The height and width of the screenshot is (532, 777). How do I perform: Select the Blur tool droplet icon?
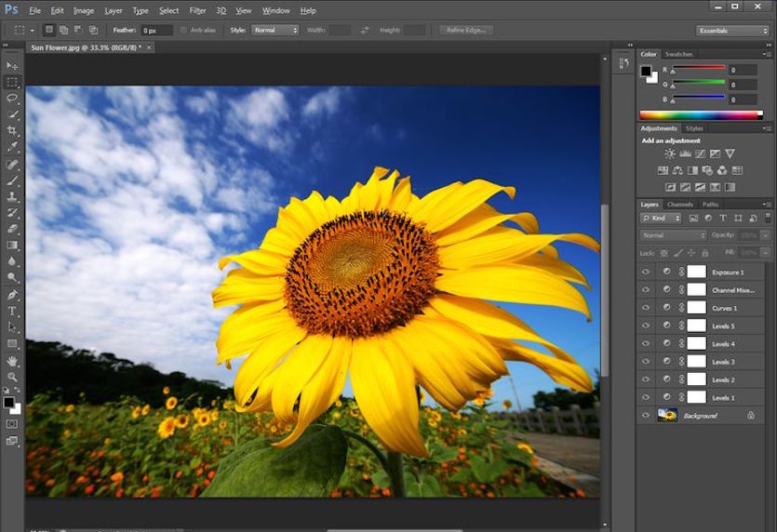coord(12,261)
